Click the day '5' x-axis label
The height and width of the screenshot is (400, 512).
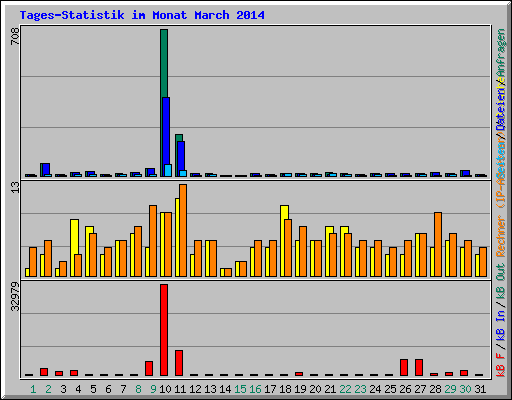(x=93, y=389)
